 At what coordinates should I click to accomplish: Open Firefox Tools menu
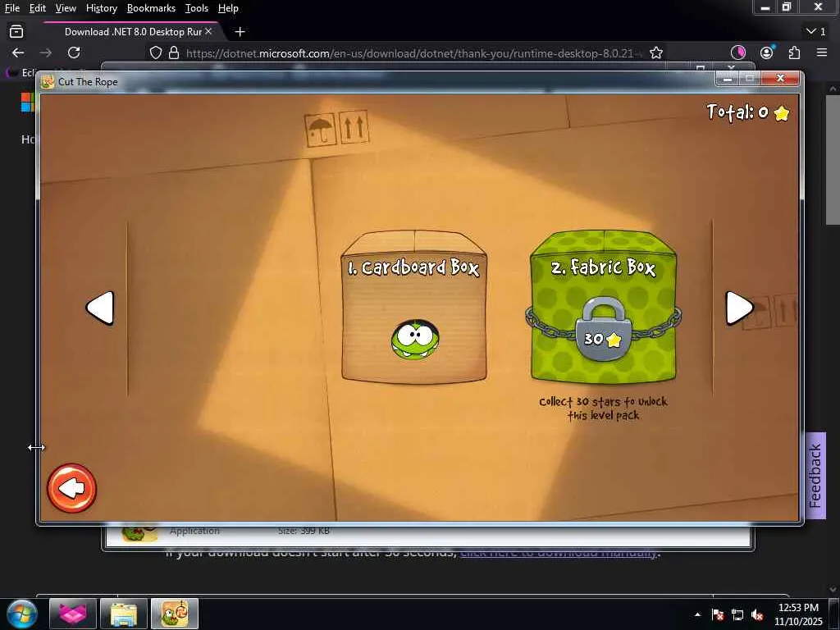197,8
